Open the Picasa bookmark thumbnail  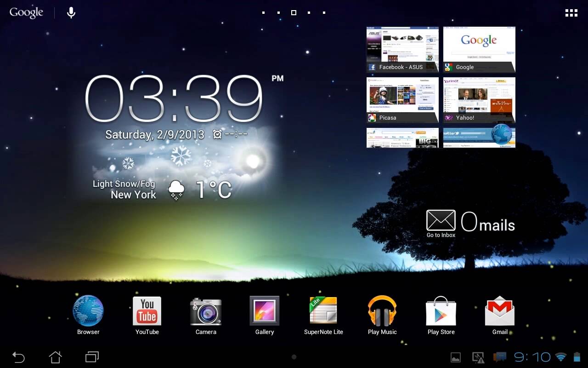(x=402, y=100)
